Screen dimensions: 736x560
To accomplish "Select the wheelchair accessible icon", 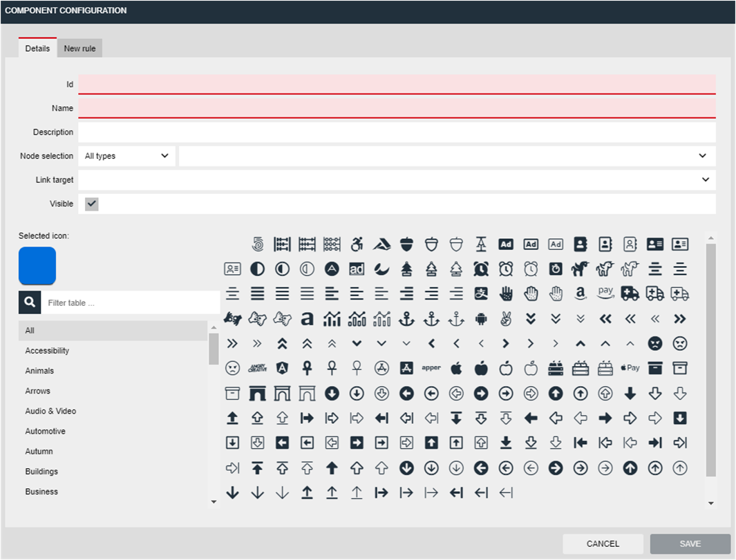I will (x=357, y=244).
